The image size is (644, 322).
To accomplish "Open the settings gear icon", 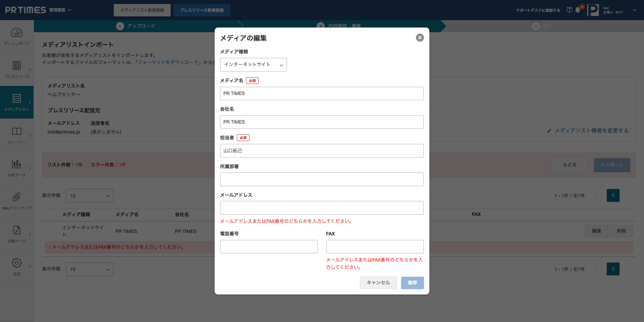I will [17, 263].
